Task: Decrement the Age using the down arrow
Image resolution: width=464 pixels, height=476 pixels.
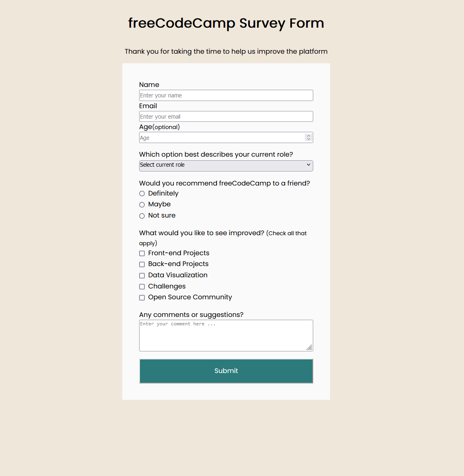Action: pyautogui.click(x=308, y=139)
